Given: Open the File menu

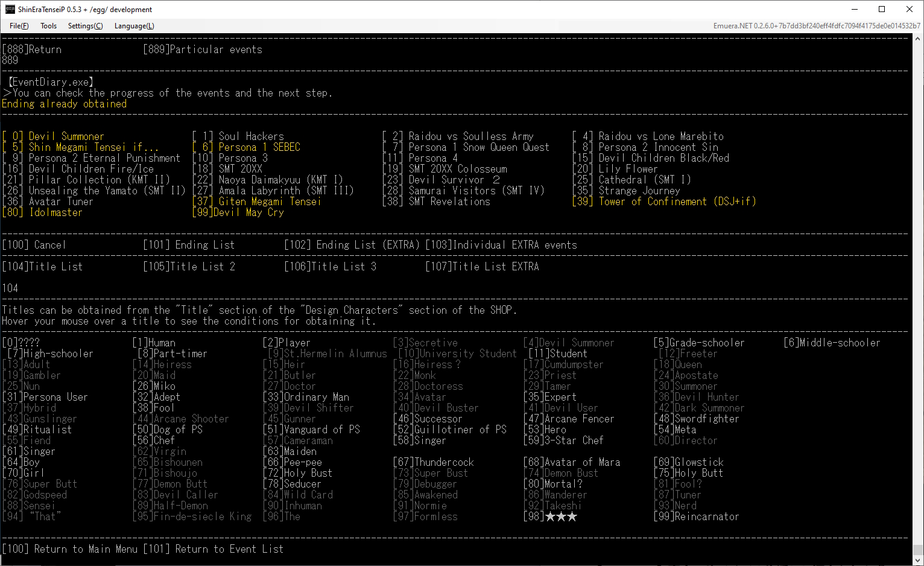Looking at the screenshot, I should click(19, 26).
